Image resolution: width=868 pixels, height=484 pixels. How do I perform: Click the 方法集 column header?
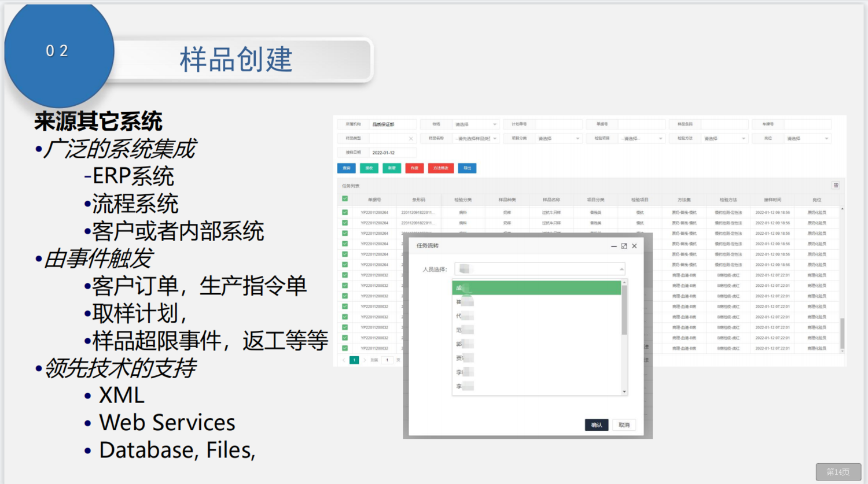(x=684, y=199)
